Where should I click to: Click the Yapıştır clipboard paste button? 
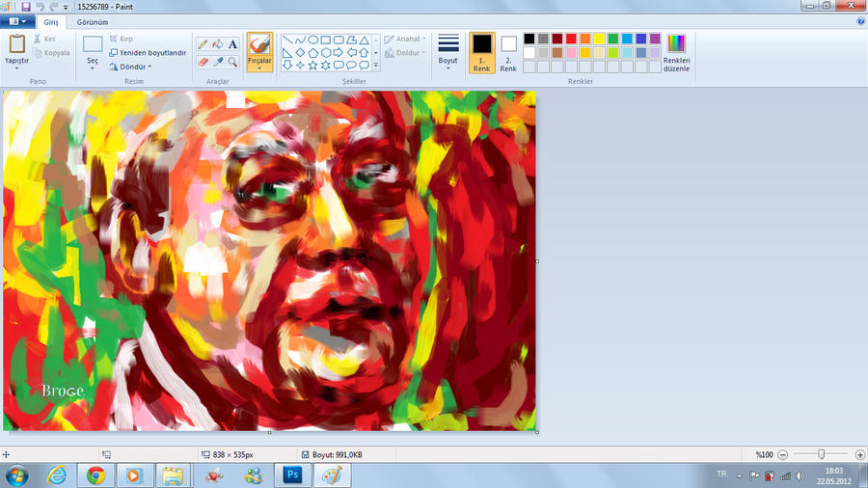[16, 45]
